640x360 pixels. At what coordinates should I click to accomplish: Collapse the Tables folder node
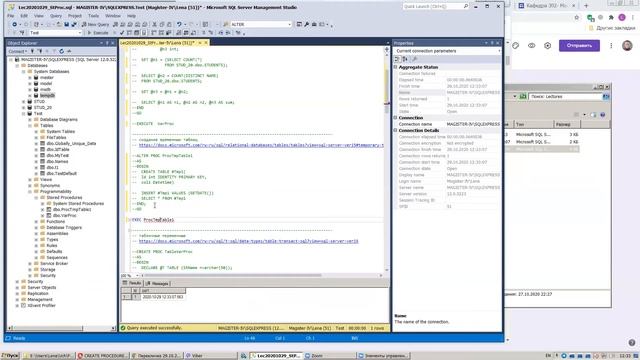(x=30, y=126)
